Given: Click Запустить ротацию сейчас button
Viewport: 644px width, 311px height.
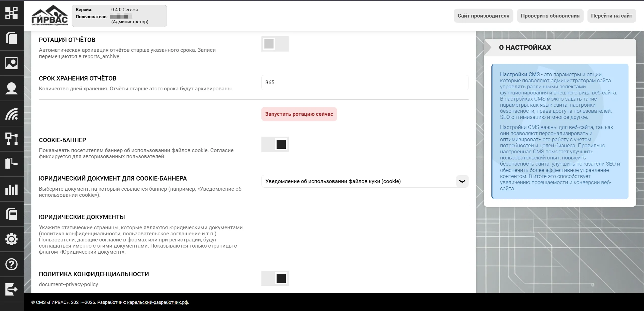Looking at the screenshot, I should click(x=299, y=114).
